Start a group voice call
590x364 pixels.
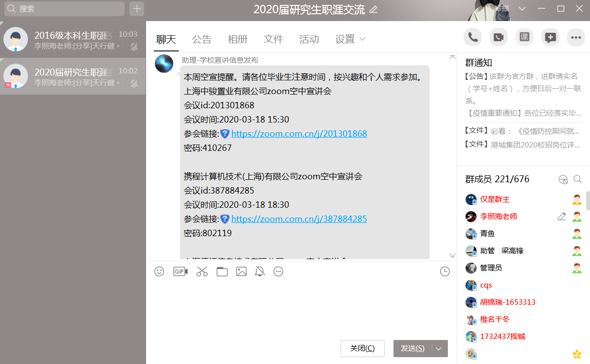coord(473,37)
